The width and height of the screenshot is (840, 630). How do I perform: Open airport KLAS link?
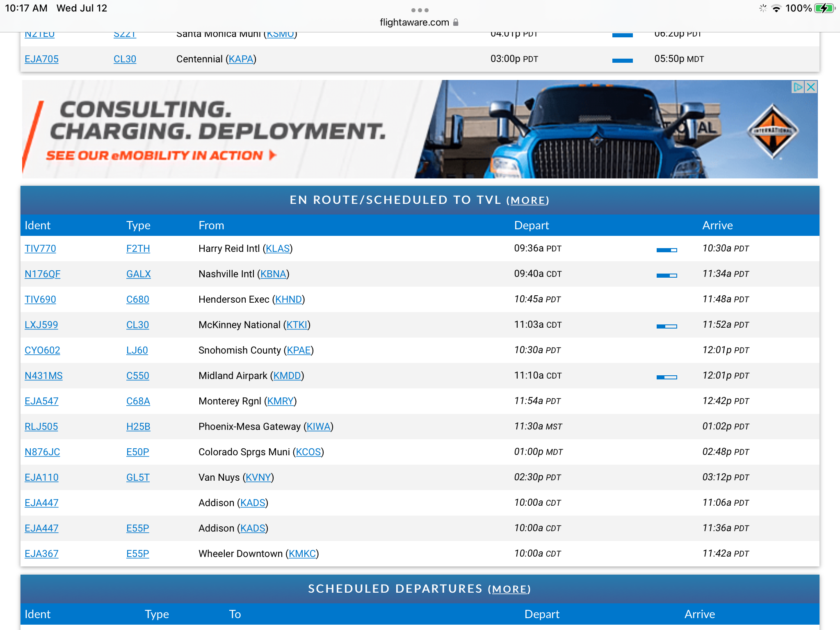pos(278,249)
